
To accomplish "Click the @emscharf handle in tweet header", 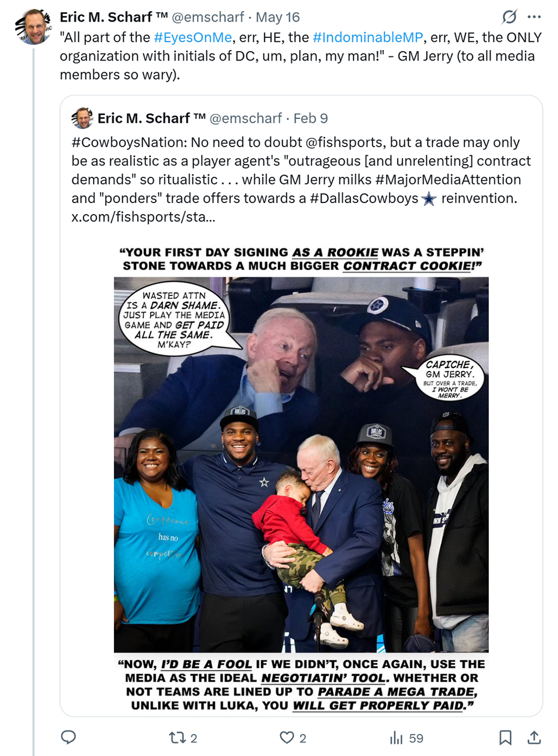I will (x=206, y=17).
